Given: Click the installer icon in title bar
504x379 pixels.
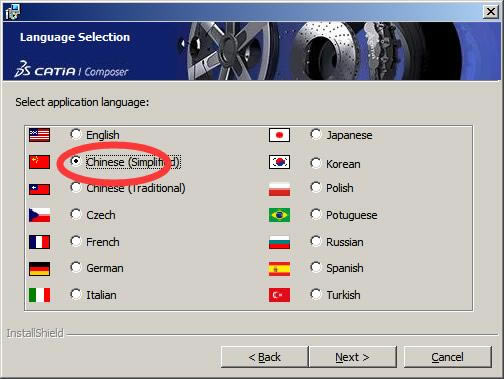Looking at the screenshot, I should click(13, 12).
